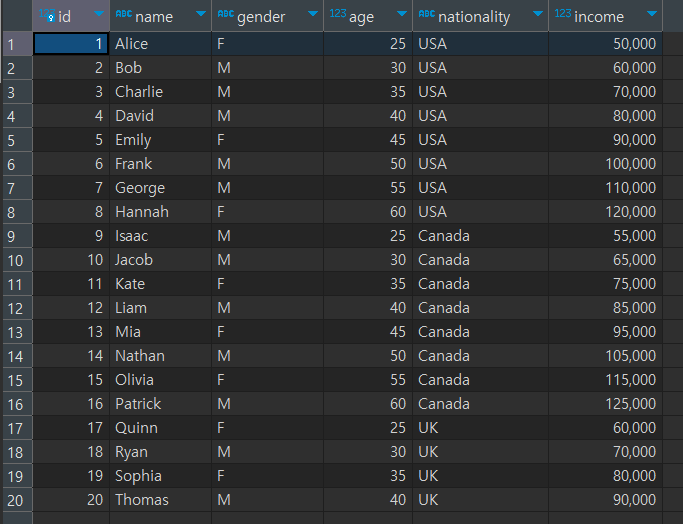This screenshot has width=683, height=524.
Task: Click Hannah's age cell 60
Action: coord(368,212)
